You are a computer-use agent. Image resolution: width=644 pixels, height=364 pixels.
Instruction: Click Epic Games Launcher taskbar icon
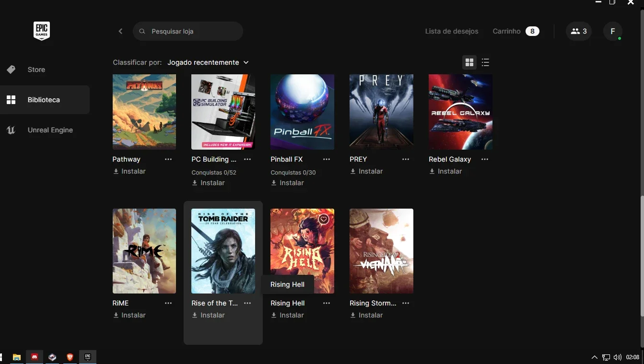click(88, 357)
